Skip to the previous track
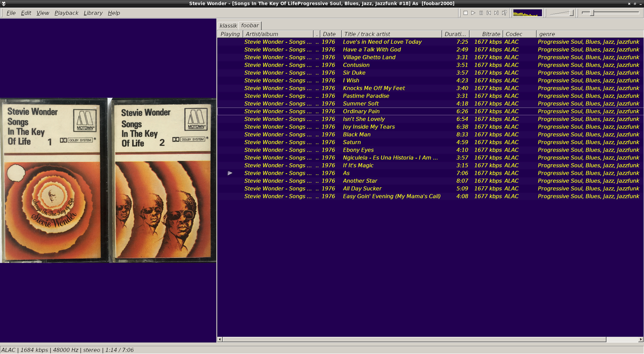 click(489, 13)
